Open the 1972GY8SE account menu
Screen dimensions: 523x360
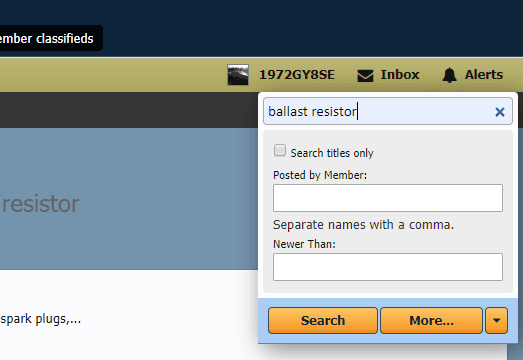(297, 75)
